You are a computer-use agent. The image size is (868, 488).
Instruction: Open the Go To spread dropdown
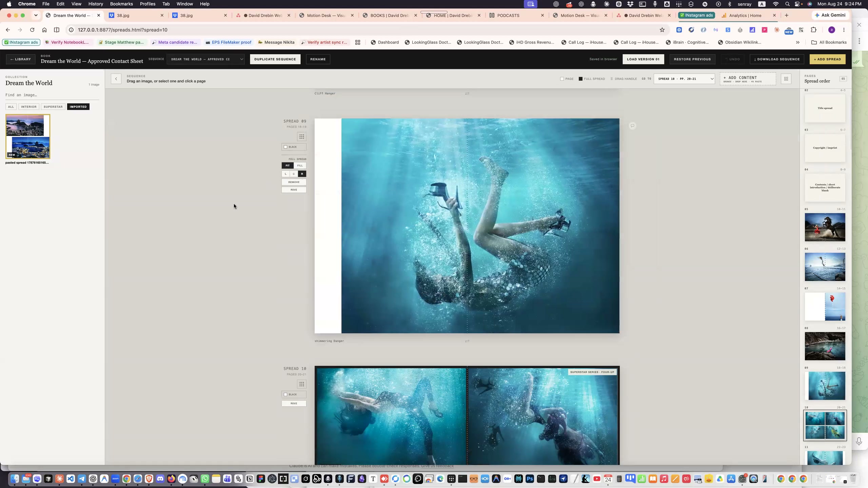684,79
